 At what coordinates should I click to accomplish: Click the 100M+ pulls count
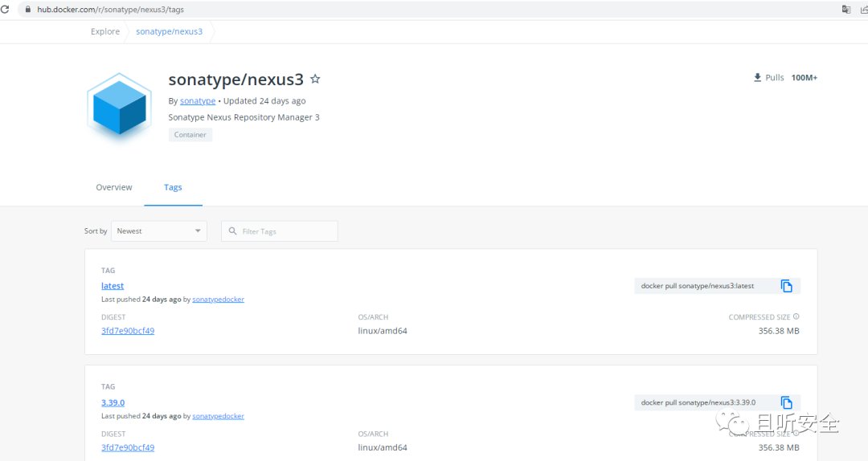coord(805,77)
